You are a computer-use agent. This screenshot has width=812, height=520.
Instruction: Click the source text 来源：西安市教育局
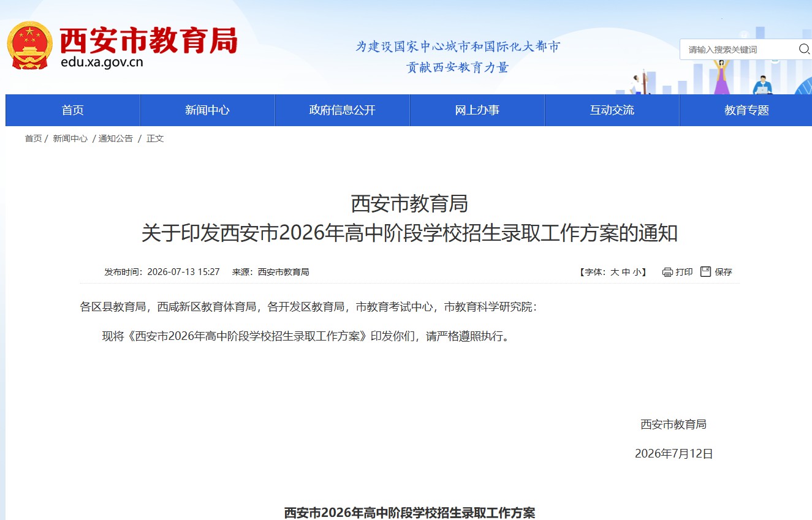(270, 272)
